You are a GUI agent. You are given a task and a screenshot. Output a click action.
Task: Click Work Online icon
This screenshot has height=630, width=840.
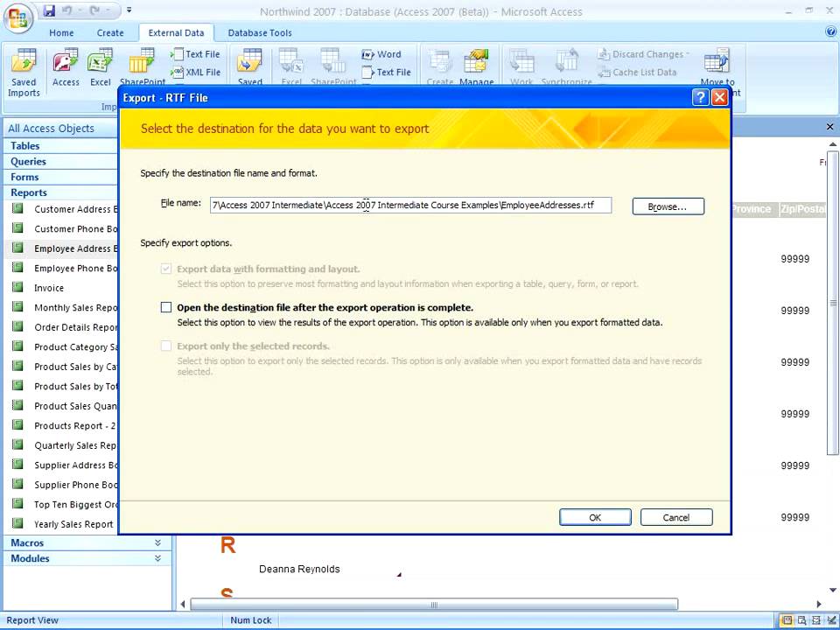pyautogui.click(x=521, y=67)
